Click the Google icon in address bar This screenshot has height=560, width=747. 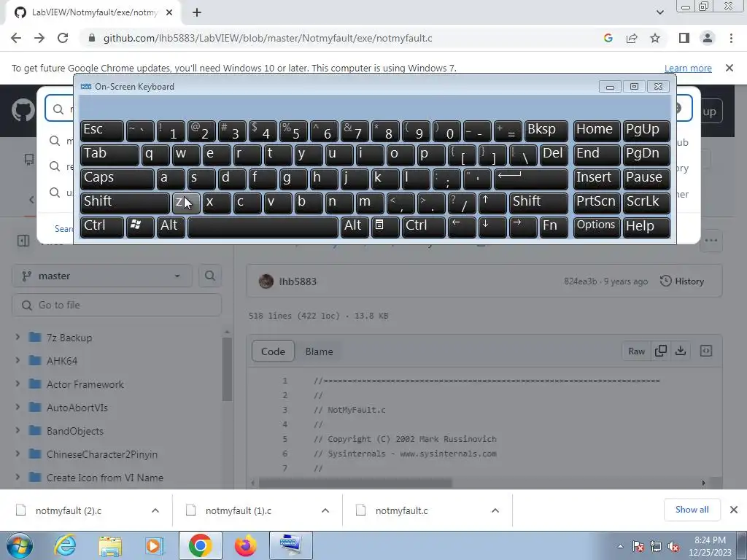pyautogui.click(x=608, y=38)
